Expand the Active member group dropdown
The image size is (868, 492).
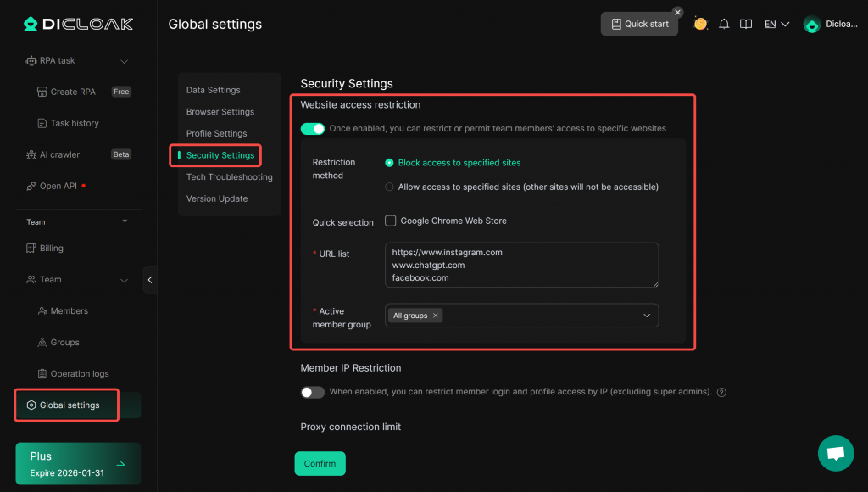coord(647,316)
